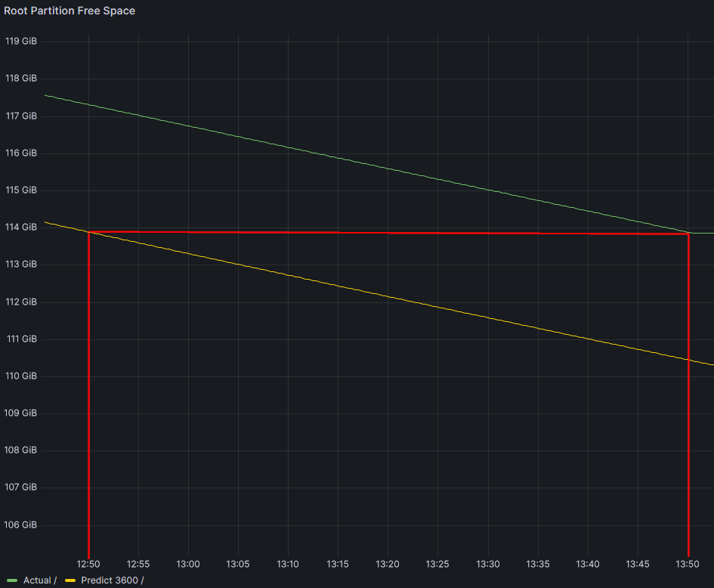The width and height of the screenshot is (714, 588).
Task: Click yellow line where red marker starts at 12:50
Action: (89, 232)
